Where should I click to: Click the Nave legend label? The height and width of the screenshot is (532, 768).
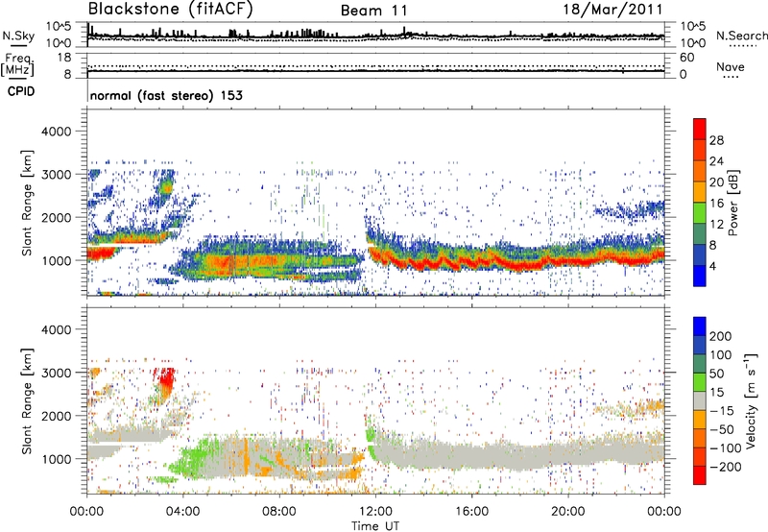[x=731, y=66]
